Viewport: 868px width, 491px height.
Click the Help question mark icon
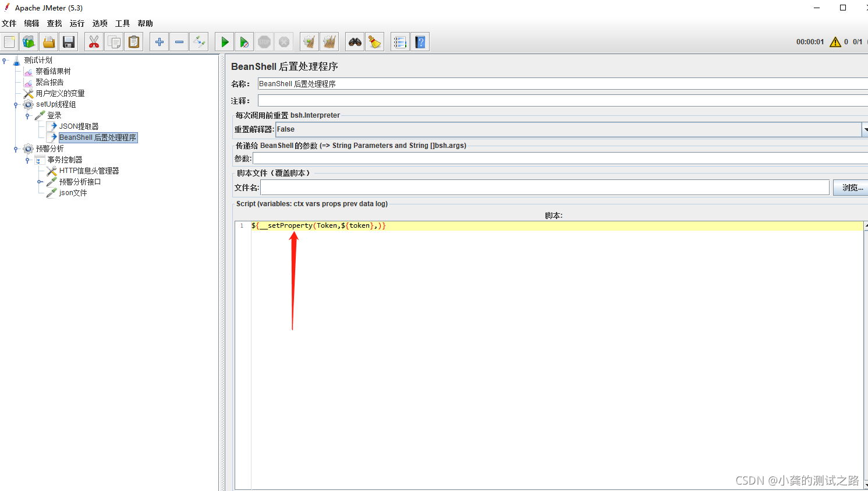[420, 42]
